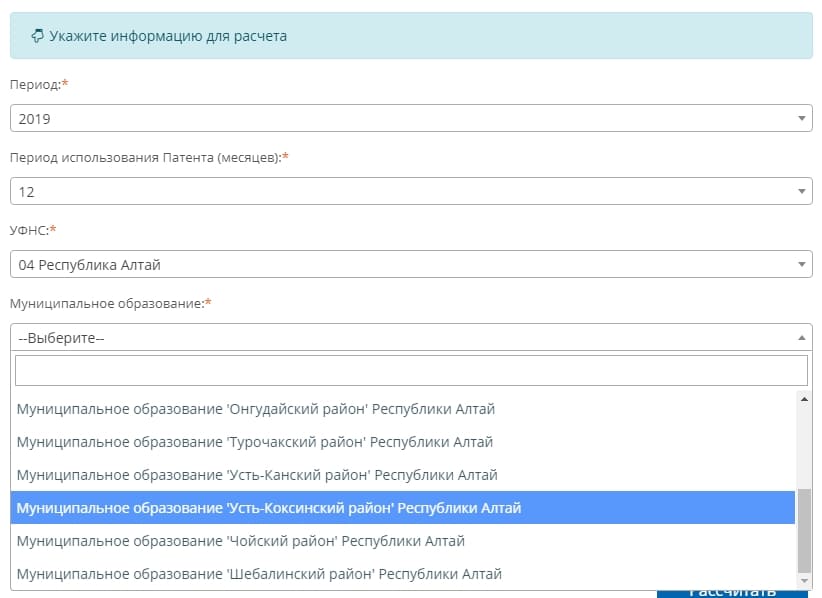Viewport: 822px width, 598px height.
Task: Click the pointing hand icon in info banner
Action: [37, 36]
